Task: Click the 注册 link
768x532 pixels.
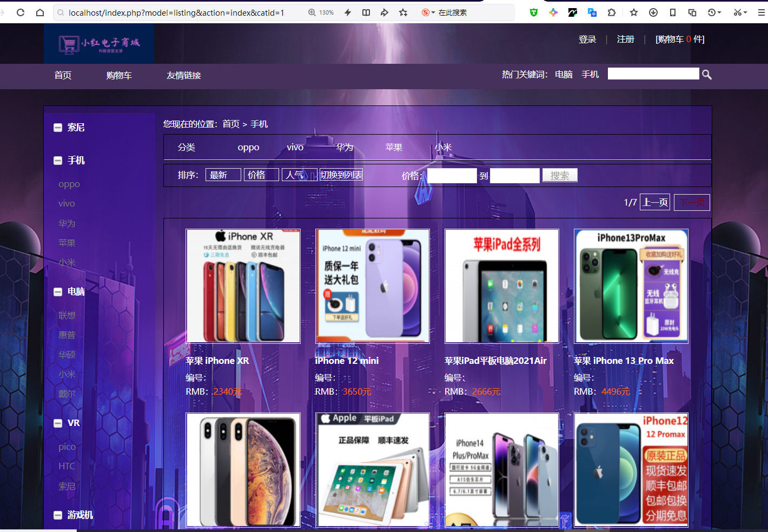Action: tap(626, 39)
